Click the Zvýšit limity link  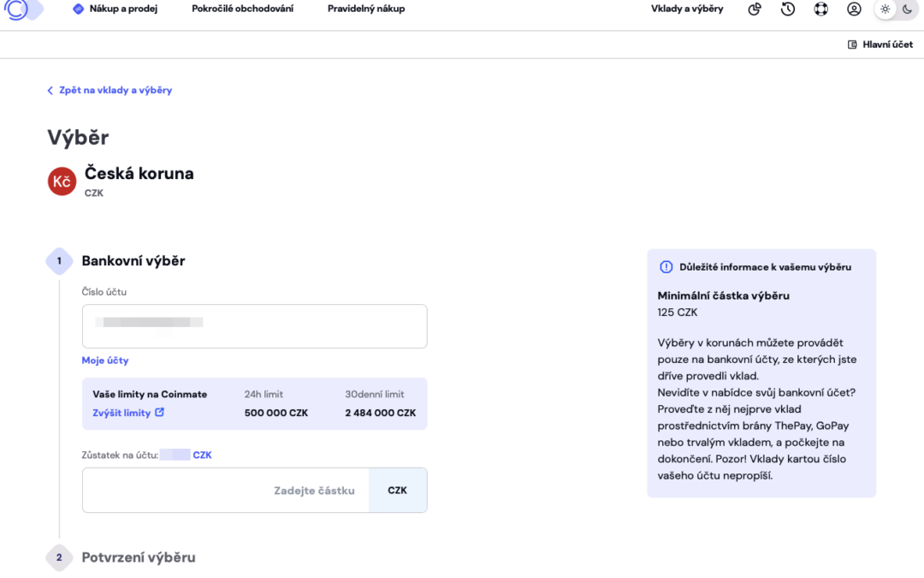coord(121,413)
